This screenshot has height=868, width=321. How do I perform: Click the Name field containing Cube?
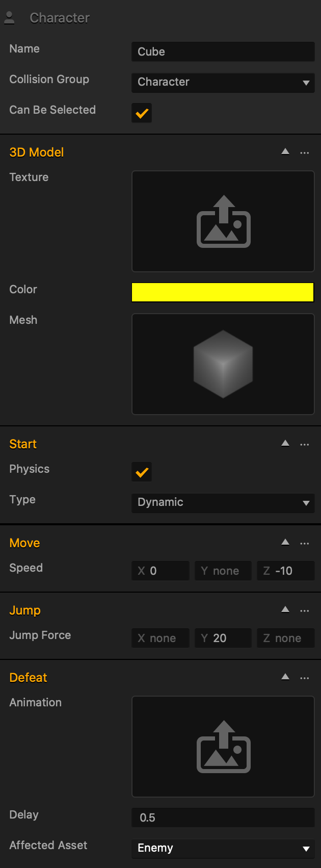click(x=223, y=52)
